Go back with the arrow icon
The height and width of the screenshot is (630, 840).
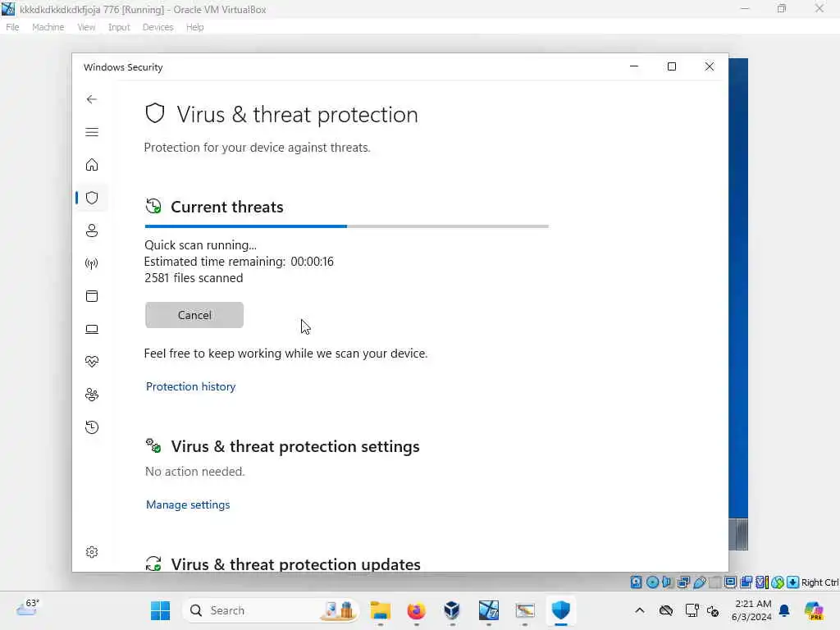point(92,99)
